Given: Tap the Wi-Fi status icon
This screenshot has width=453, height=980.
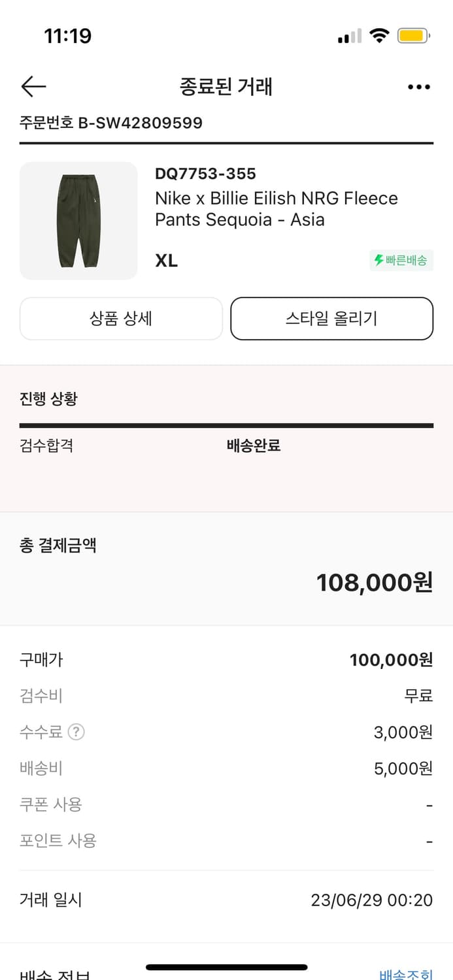Looking at the screenshot, I should [x=378, y=36].
